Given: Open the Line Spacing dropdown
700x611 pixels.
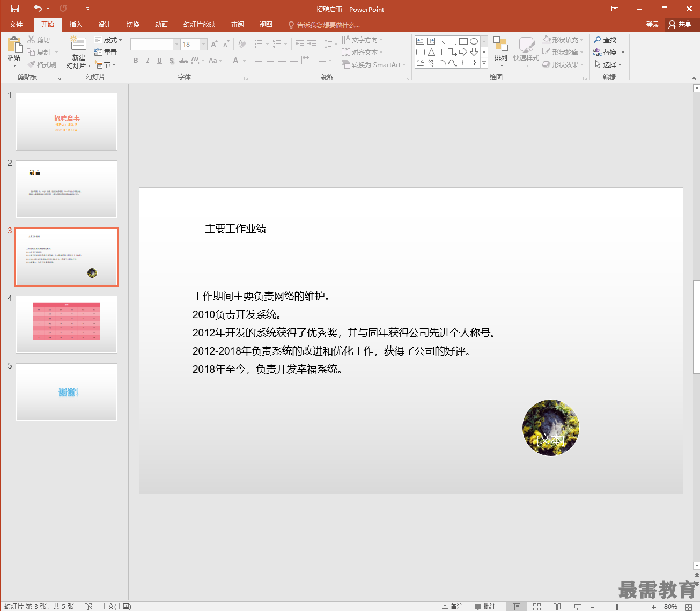Looking at the screenshot, I should coord(330,44).
